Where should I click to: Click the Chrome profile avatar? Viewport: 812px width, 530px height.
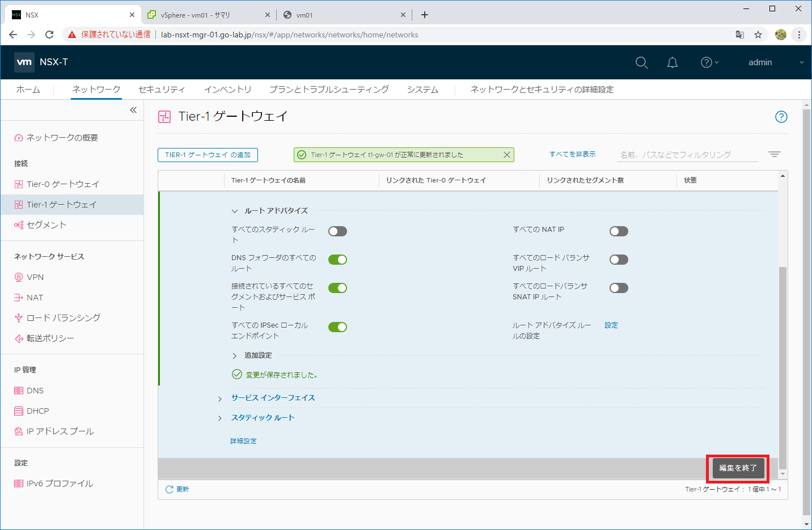(x=781, y=35)
